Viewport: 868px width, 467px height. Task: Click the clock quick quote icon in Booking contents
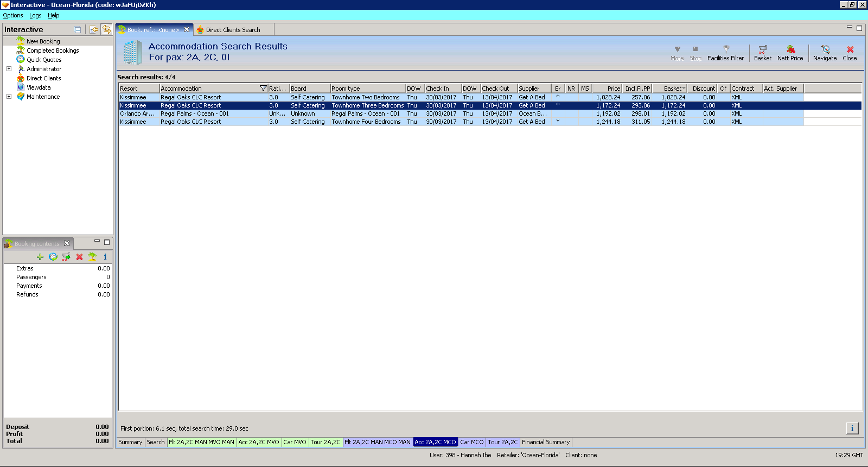tap(53, 257)
